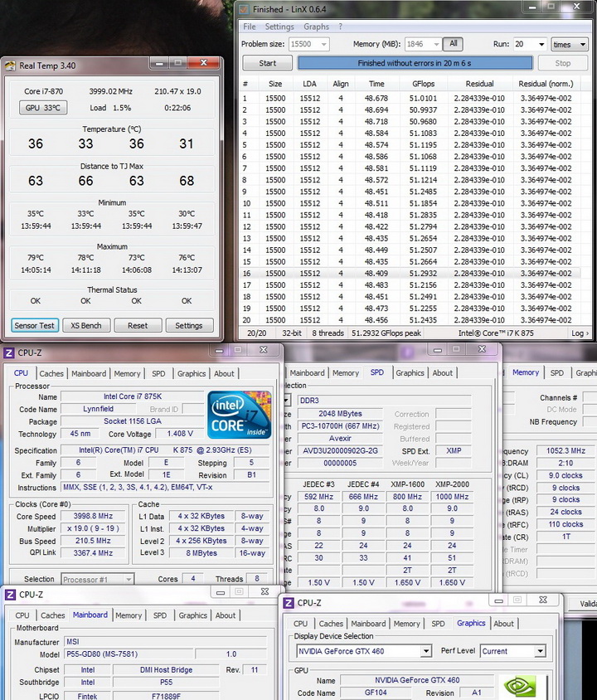The height and width of the screenshot is (700, 597).
Task: Click the NVIDIA logo in Graphics window
Action: tap(520, 687)
